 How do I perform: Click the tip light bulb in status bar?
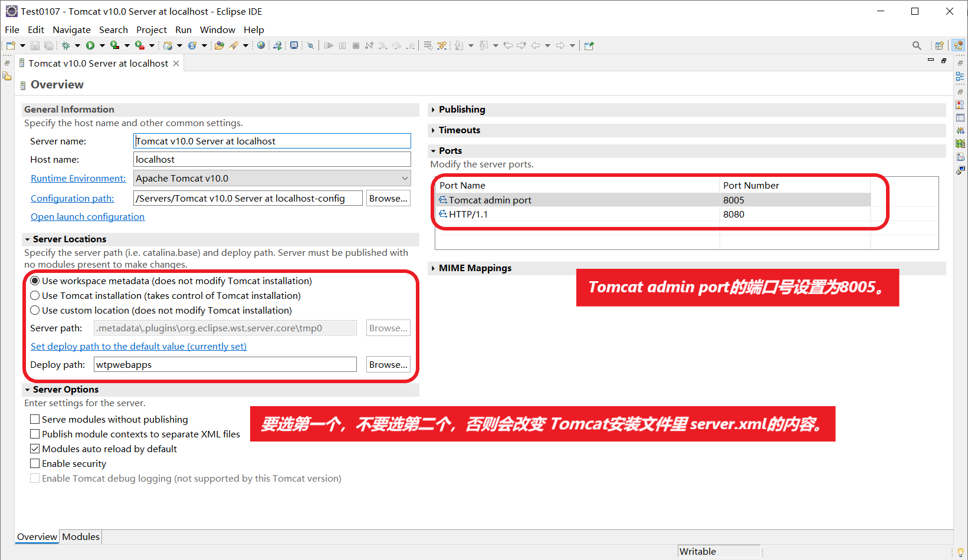click(960, 552)
